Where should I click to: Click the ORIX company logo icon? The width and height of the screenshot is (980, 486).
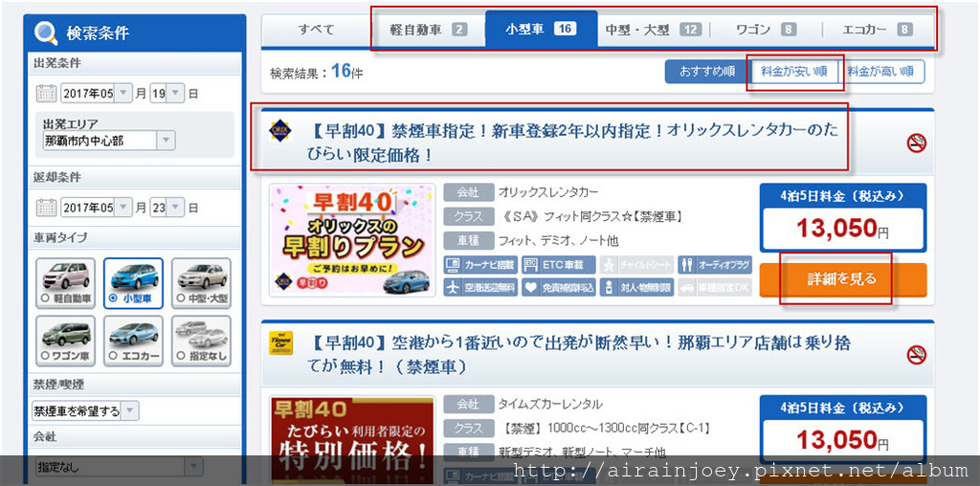pyautogui.click(x=280, y=130)
